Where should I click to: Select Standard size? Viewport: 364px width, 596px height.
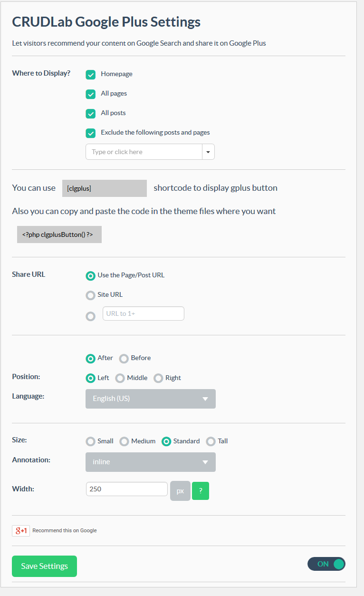[166, 442]
